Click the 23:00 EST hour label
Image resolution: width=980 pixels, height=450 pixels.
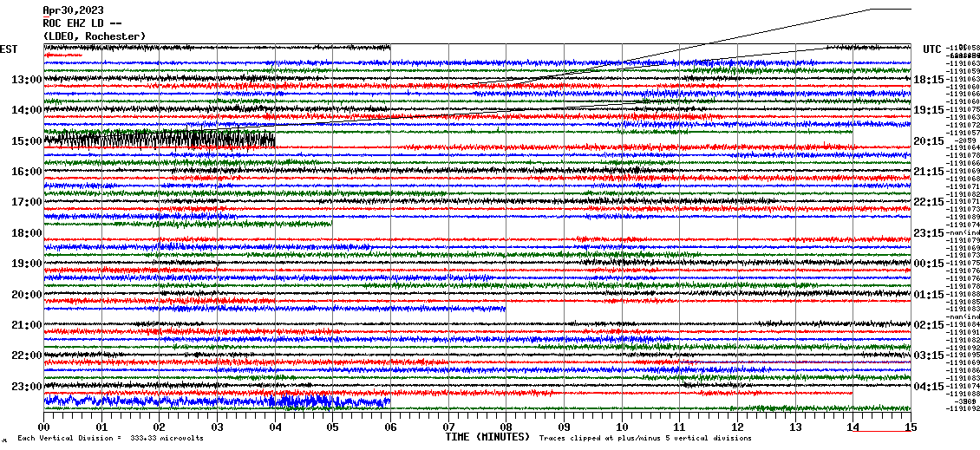26,386
